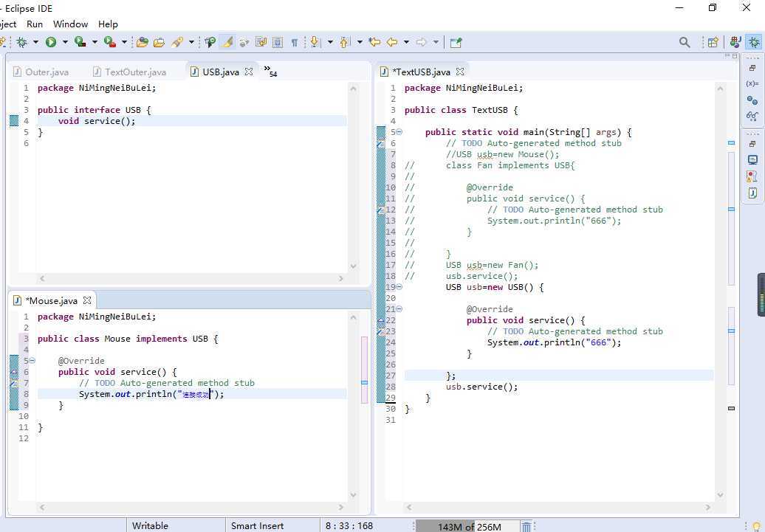Collapse fold at Mouse.java line 5
This screenshot has height=532, width=765.
click(32, 360)
